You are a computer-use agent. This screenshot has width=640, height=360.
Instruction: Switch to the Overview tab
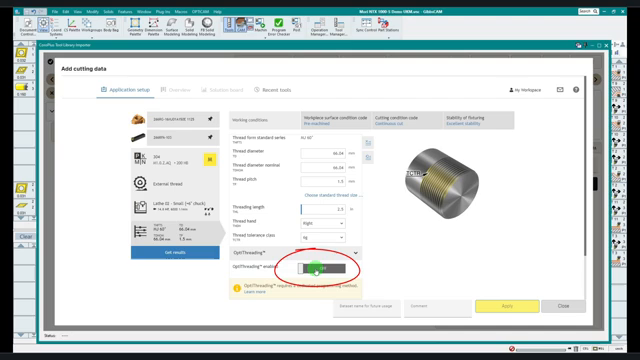click(x=176, y=90)
